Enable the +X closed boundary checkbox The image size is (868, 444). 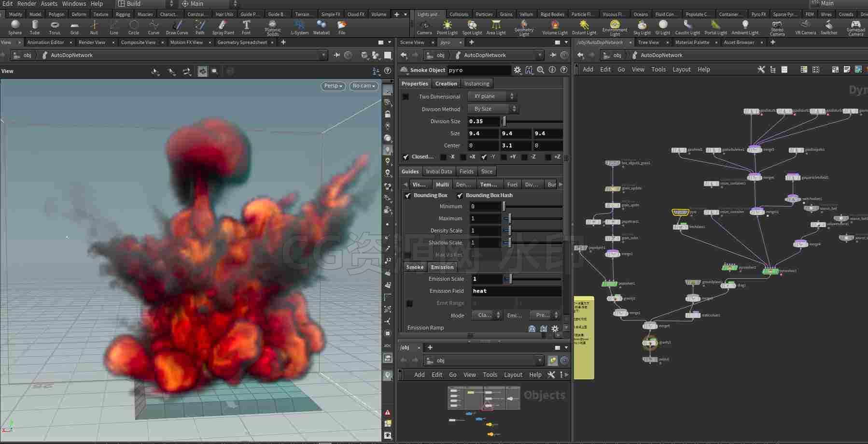click(x=463, y=157)
